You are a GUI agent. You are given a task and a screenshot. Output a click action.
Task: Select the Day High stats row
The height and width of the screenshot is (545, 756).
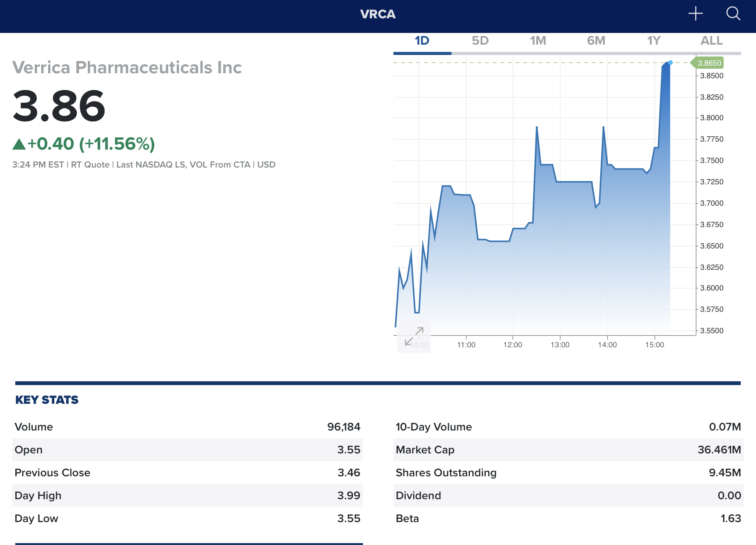(187, 495)
